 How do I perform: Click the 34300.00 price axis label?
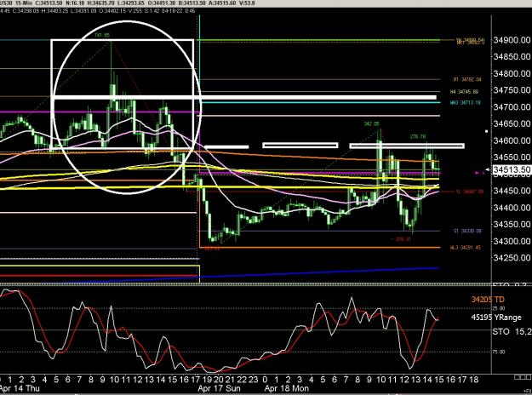tap(512, 241)
